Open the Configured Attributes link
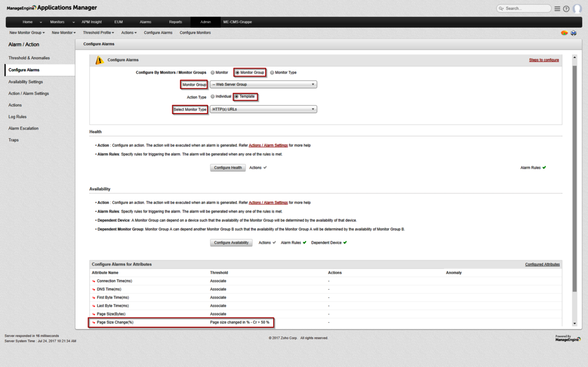588x367 pixels. click(x=542, y=264)
